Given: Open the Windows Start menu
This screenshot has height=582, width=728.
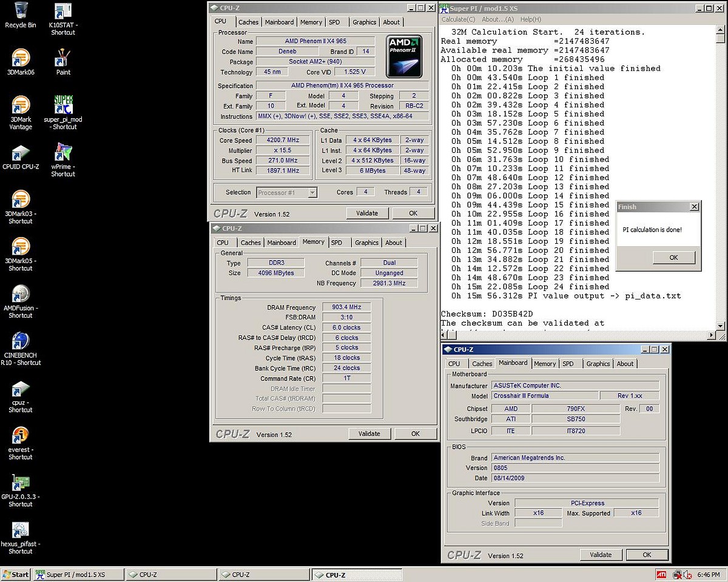Looking at the screenshot, I should (16, 575).
